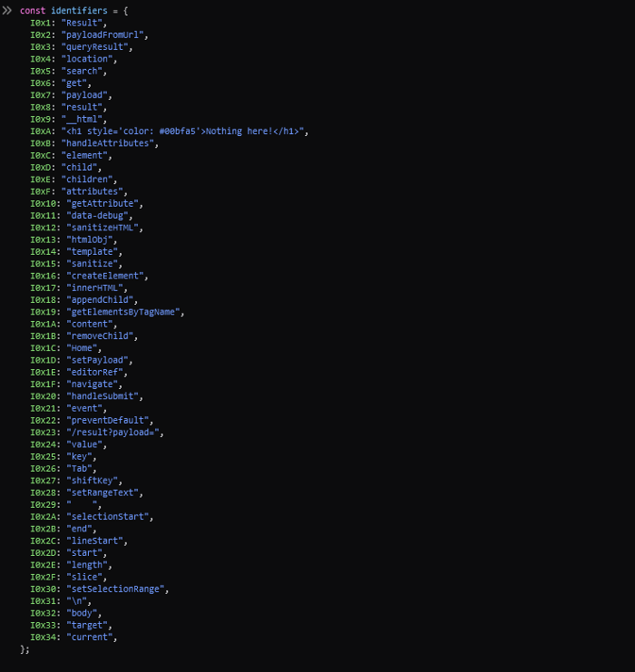Click the I0x26 key for Tab
Viewport: 635px width, 672px height.
coord(45,468)
